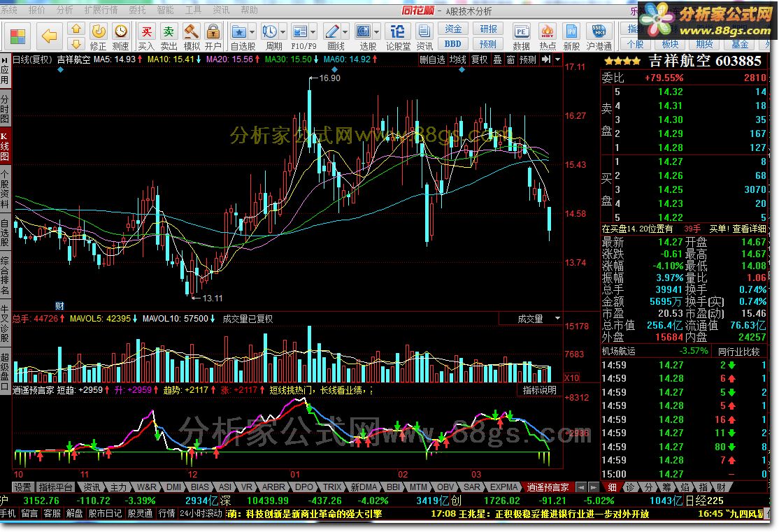This screenshot has height=532, width=779.
Task: Open the 系统 menu
Action: (x=9, y=10)
